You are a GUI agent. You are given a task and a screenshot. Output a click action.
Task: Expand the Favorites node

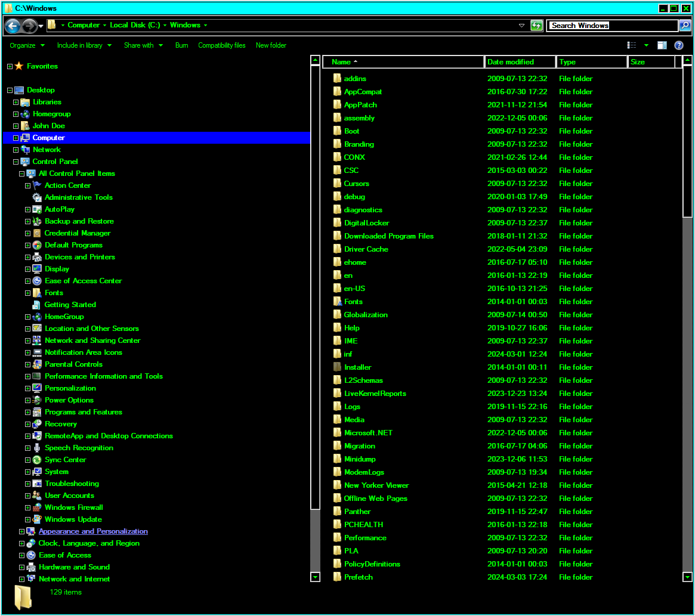(10, 66)
